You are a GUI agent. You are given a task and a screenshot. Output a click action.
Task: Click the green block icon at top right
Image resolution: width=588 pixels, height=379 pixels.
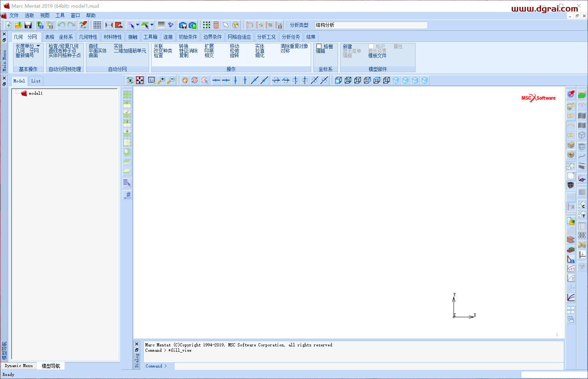coord(582,94)
